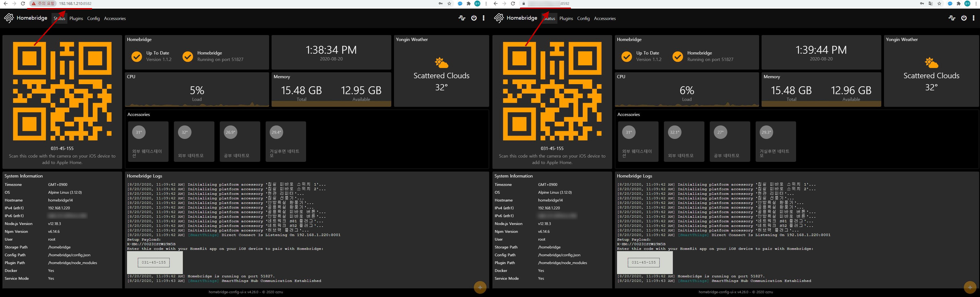Open the Homebridge three-dot menu in right window
This screenshot has height=297, width=980.
tap(974, 18)
